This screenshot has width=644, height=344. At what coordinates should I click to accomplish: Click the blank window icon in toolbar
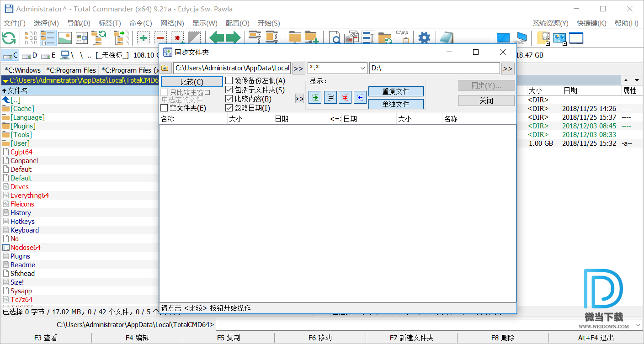(x=576, y=38)
